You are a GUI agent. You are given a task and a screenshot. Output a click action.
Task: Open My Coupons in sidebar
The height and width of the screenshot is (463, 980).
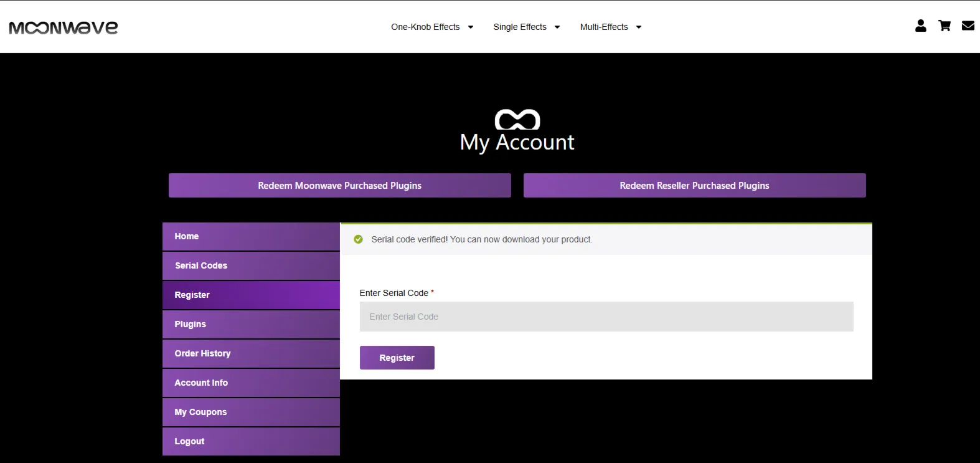251,413
